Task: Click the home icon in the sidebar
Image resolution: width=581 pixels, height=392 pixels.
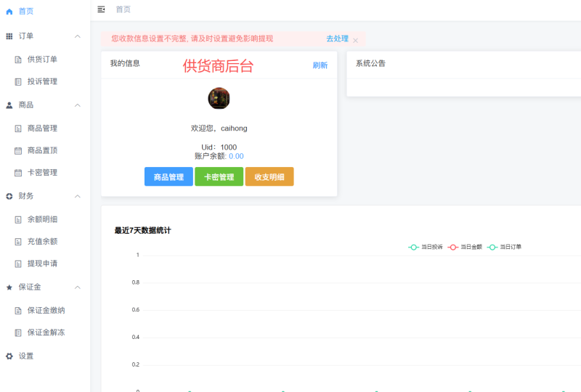Action: click(9, 12)
